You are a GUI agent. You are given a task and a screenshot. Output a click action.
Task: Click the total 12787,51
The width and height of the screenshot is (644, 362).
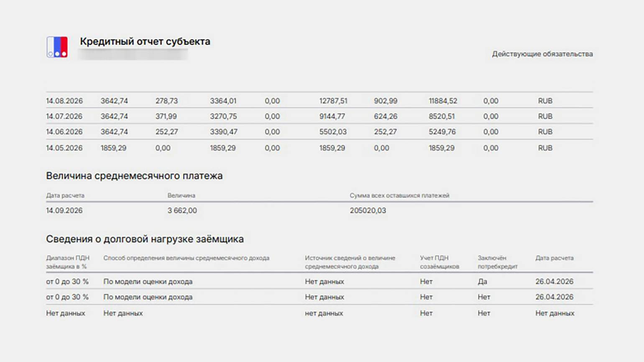click(x=333, y=101)
